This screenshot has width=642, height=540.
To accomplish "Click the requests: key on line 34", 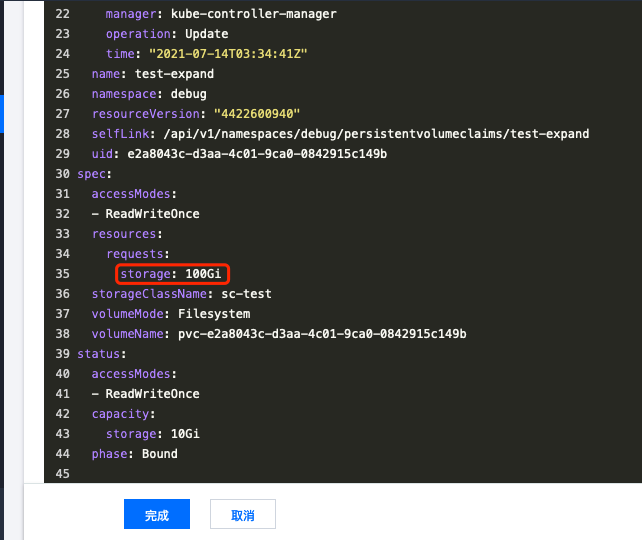I will pyautogui.click(x=138, y=254).
